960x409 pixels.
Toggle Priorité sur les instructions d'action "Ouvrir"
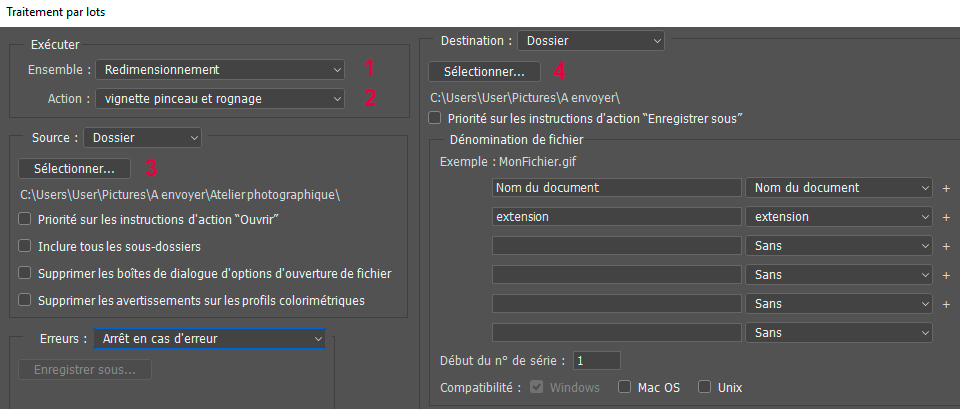25,219
